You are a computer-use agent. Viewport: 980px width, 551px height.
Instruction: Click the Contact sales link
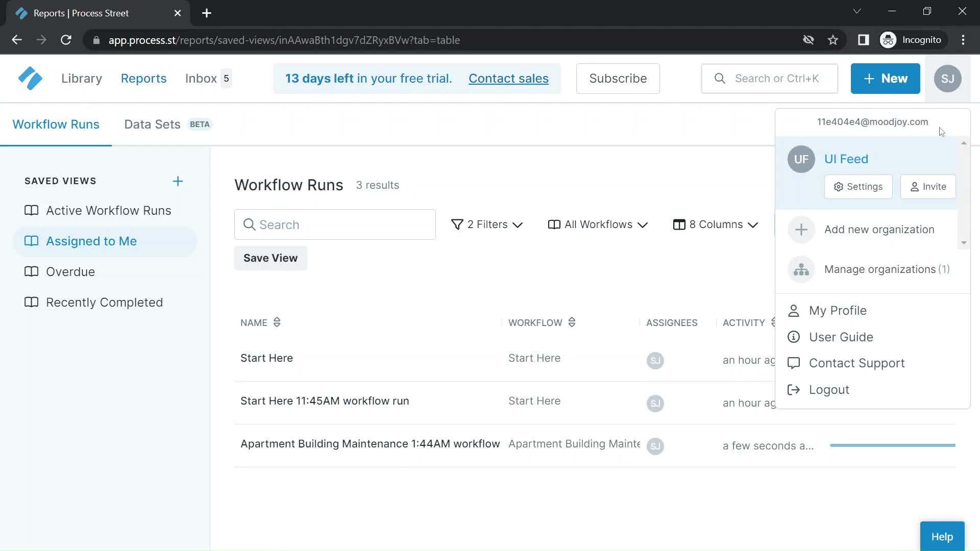click(x=508, y=78)
